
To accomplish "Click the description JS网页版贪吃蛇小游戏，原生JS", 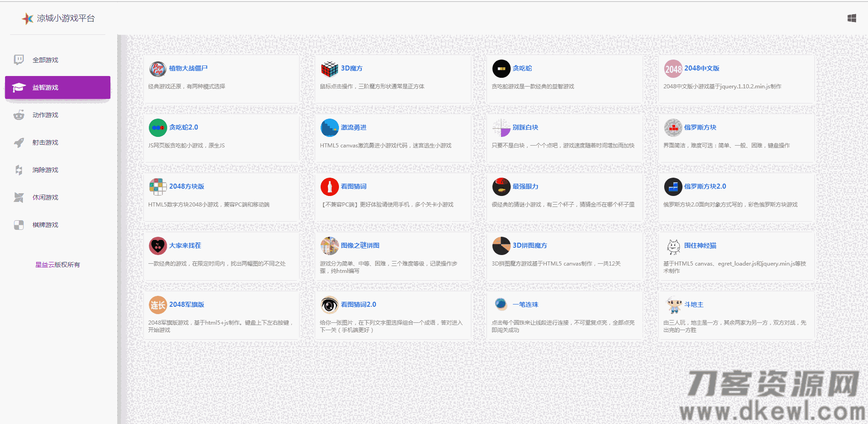I will [x=186, y=146].
